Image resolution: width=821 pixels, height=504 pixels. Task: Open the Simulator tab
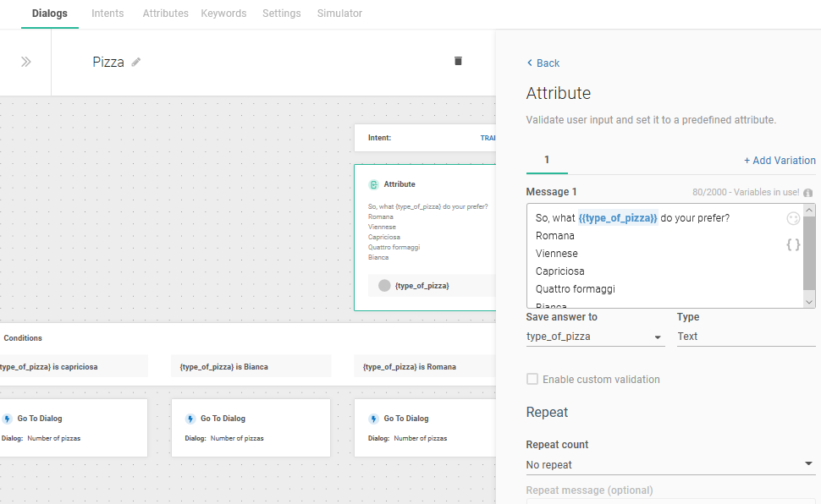pos(339,14)
